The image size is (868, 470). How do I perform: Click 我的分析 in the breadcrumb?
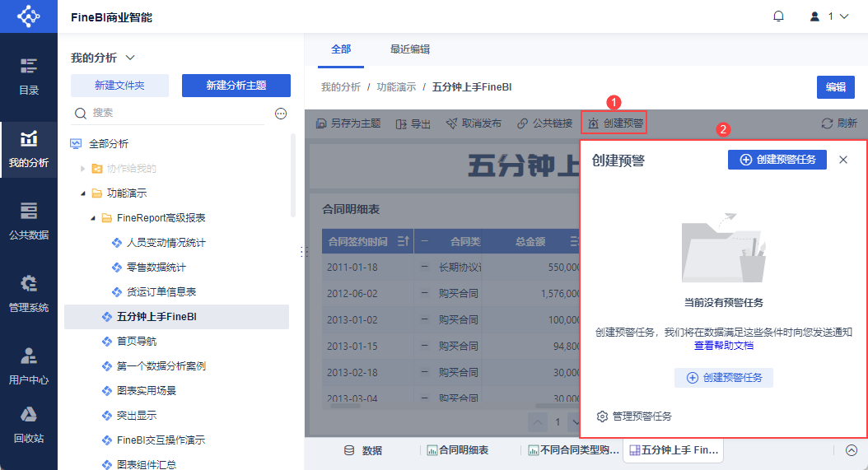pyautogui.click(x=341, y=87)
